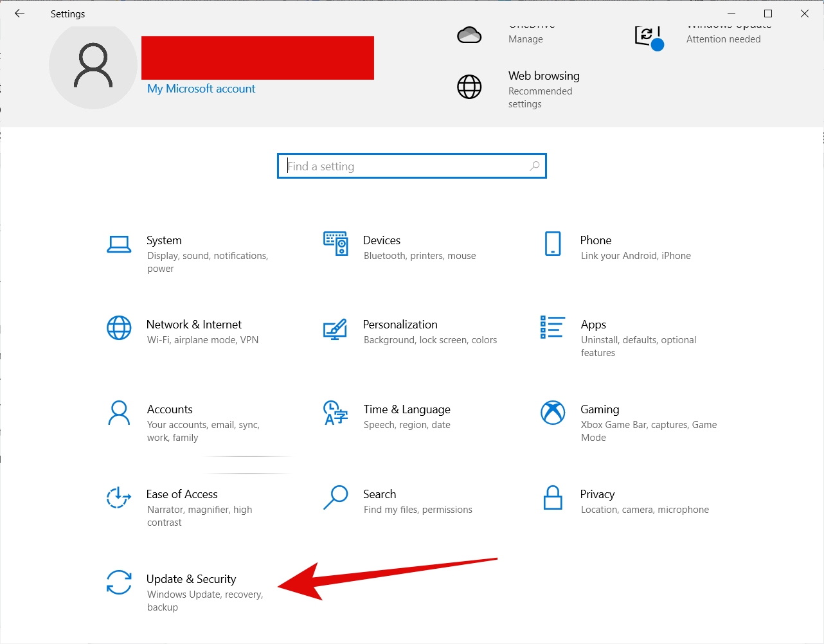
Task: Select the Accounts title
Action: coord(170,409)
